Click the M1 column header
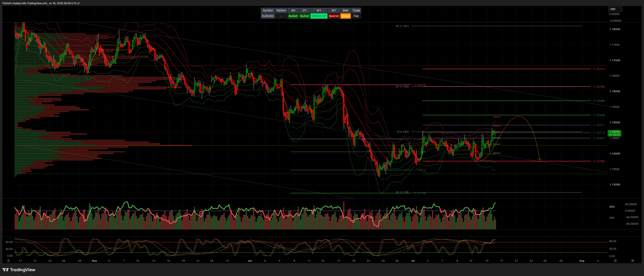The width and height of the screenshot is (644, 276). click(x=334, y=11)
